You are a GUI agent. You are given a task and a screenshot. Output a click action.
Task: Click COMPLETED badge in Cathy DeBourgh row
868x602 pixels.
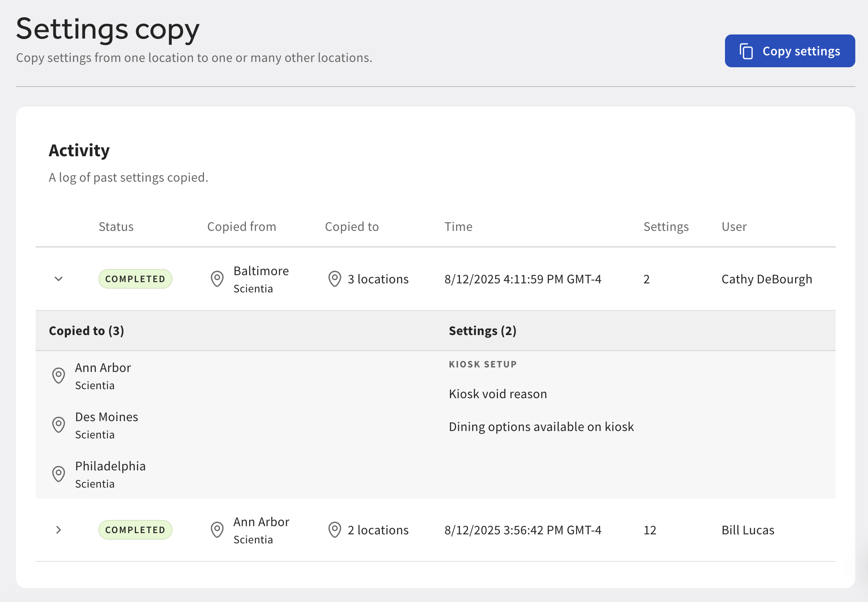135,279
